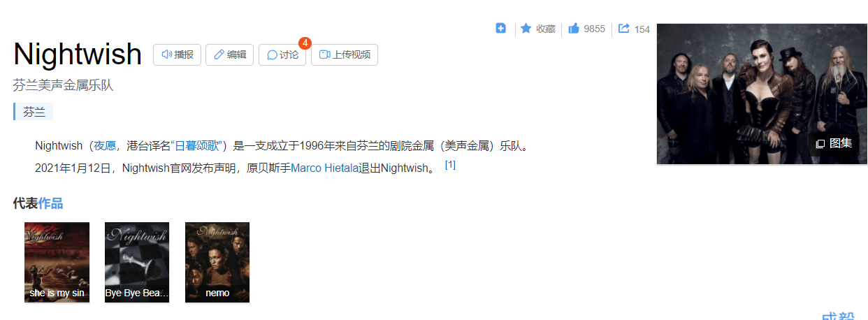Click the video camera 上传视频 icon

coord(324,54)
